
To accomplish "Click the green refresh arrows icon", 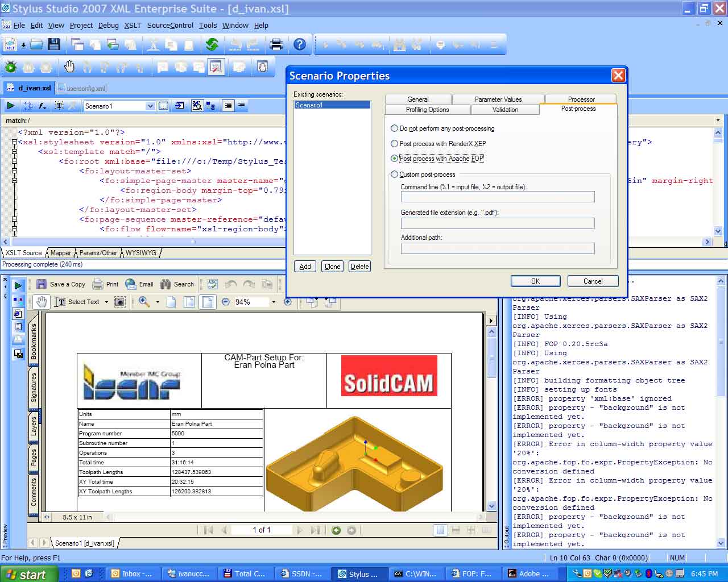I will point(212,44).
